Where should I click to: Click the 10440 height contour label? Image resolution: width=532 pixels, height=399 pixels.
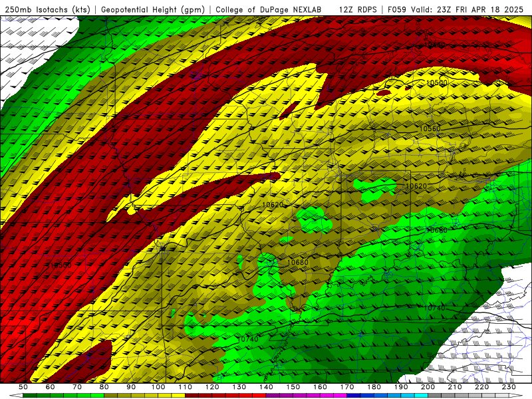[435, 45]
